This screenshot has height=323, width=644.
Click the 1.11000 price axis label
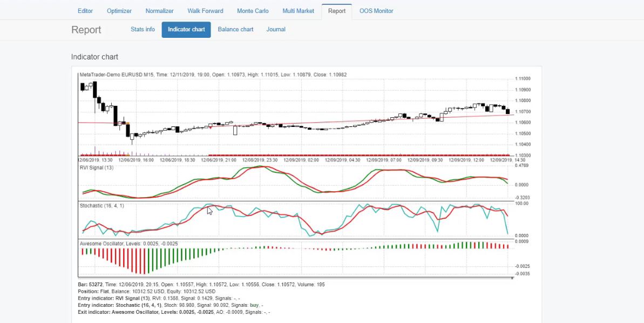pos(523,79)
